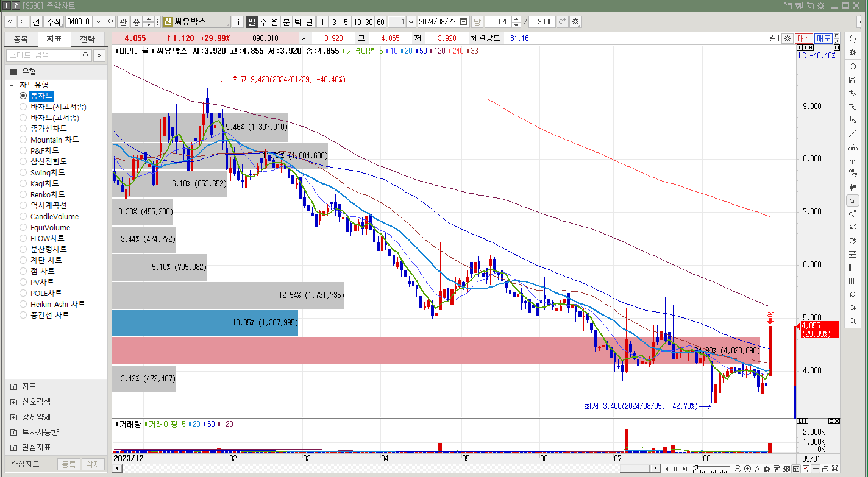Click the highlighted magnifier tool in right toolbar
This screenshot has width=868, height=477.
point(853,200)
